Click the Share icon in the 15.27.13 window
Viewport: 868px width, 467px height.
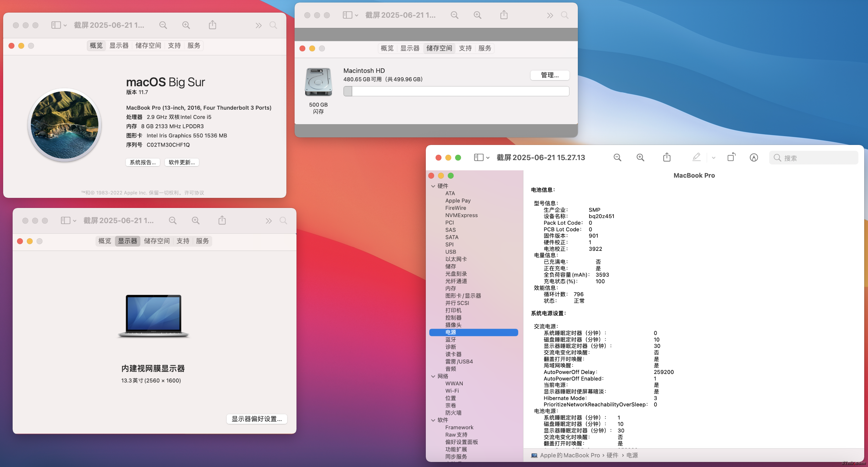(x=666, y=157)
